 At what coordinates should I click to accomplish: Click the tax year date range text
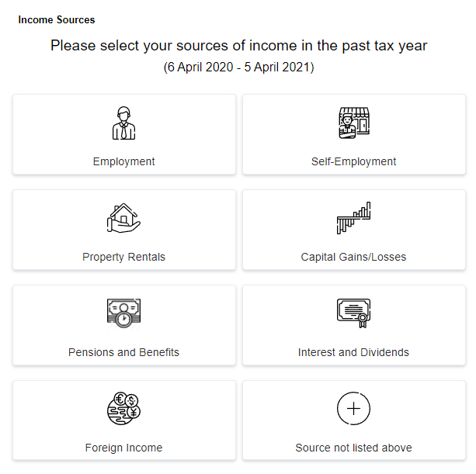point(238,67)
